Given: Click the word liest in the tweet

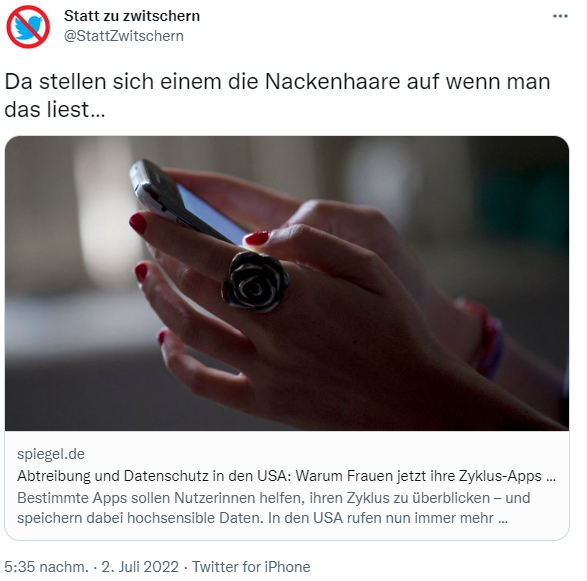Looking at the screenshot, I should tap(69, 109).
